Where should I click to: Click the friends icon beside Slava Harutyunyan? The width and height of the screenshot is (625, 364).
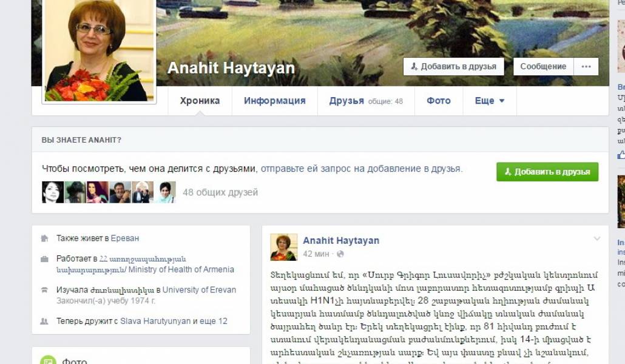(x=44, y=321)
